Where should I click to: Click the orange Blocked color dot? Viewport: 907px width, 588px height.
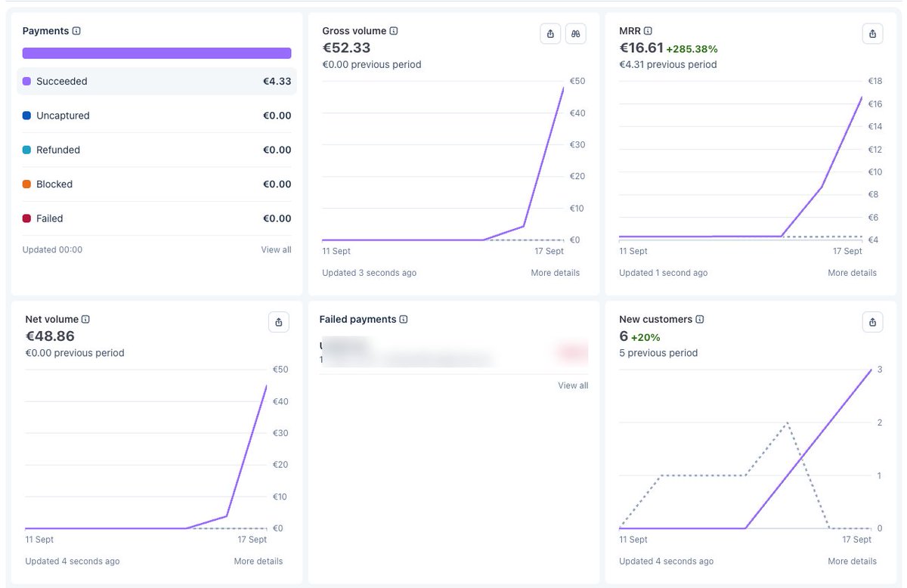[x=27, y=184]
